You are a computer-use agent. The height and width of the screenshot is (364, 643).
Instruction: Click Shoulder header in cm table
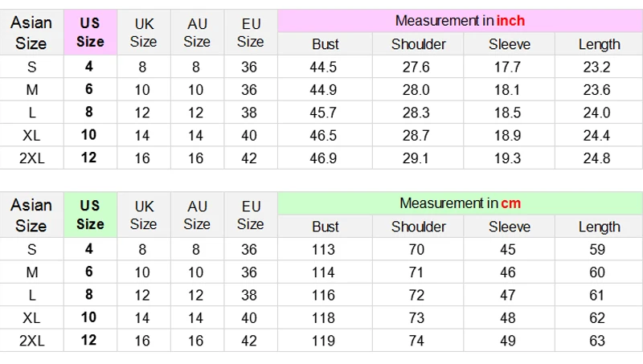[418, 227]
